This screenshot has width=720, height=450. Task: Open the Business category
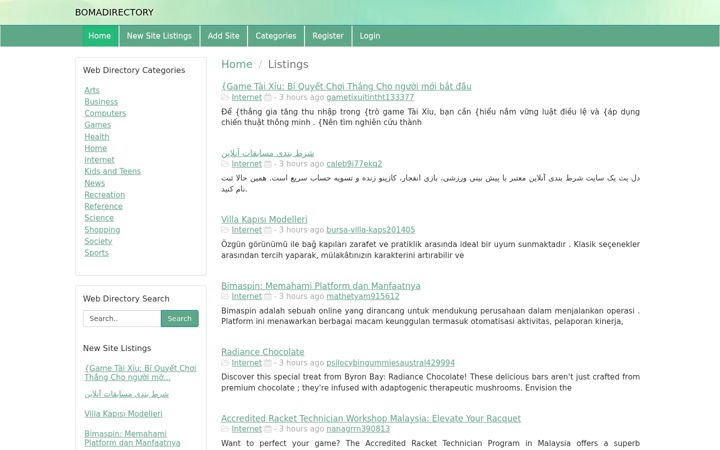(101, 101)
